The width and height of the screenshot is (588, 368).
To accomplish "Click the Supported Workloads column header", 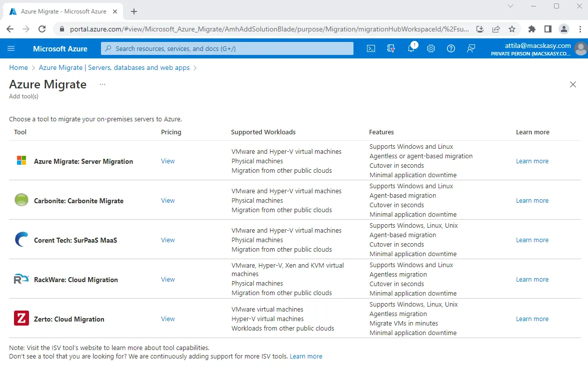I will [263, 132].
